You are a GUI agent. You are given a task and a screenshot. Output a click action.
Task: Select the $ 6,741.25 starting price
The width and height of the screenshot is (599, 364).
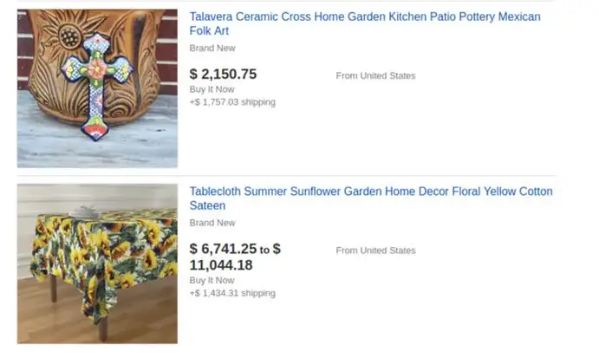[223, 249]
